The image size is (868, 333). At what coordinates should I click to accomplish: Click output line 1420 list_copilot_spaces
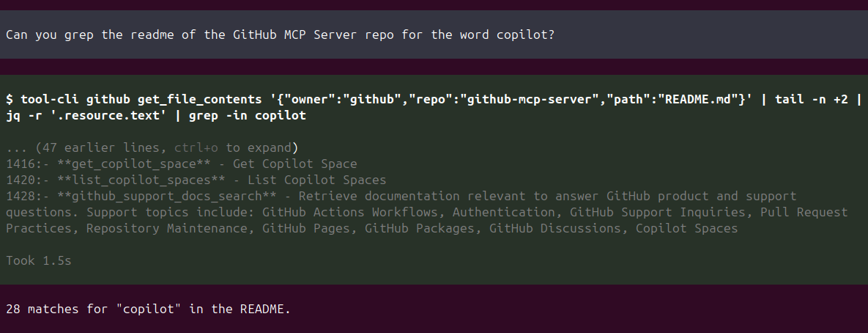(x=196, y=180)
